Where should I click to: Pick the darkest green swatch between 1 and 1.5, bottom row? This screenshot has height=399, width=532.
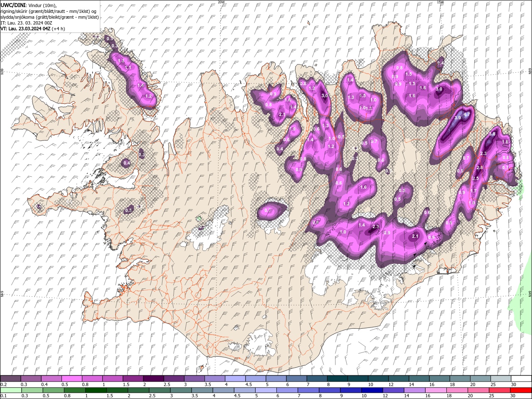pyautogui.click(x=96, y=390)
